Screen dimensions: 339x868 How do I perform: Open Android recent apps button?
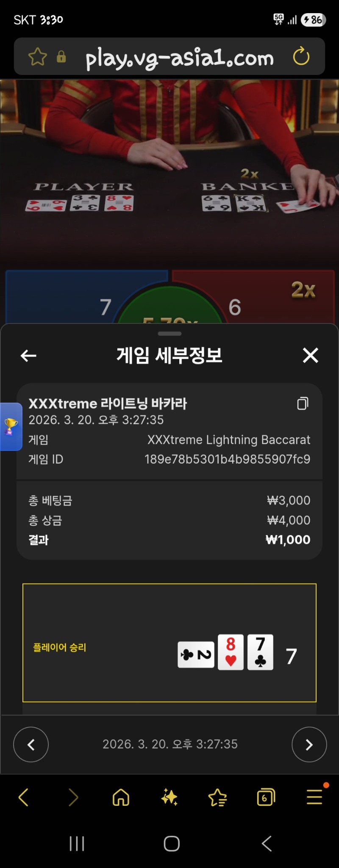[x=77, y=843]
